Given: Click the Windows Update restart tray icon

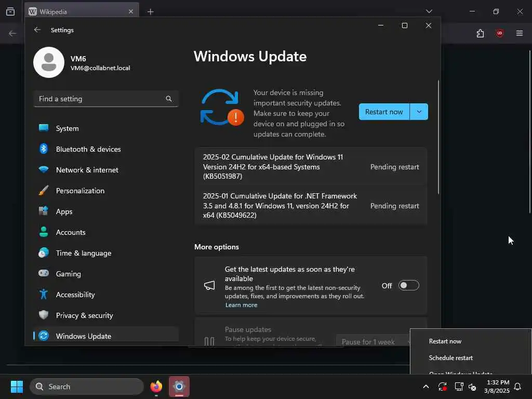Looking at the screenshot, I should coord(442,387).
